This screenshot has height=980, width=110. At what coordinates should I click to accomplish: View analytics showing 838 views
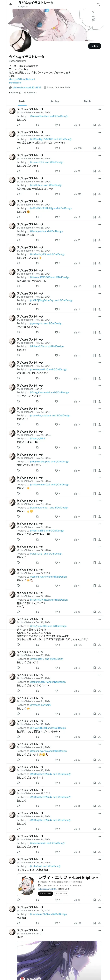point(78,148)
